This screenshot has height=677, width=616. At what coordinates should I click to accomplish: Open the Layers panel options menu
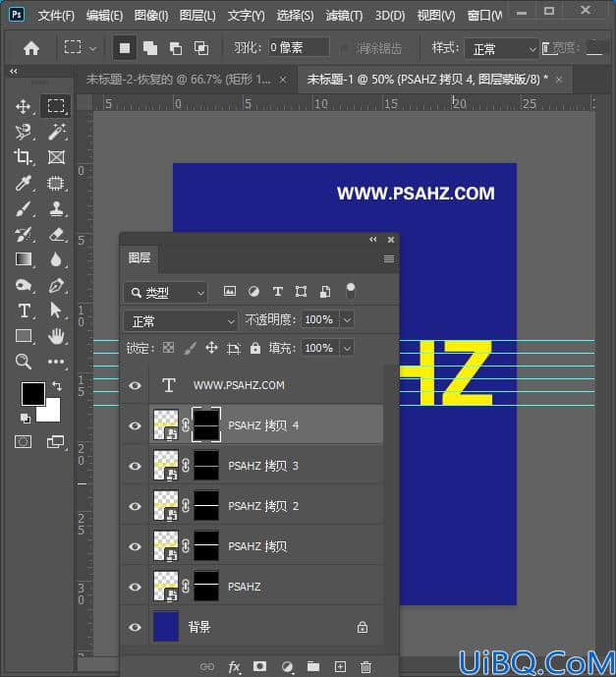point(388,258)
